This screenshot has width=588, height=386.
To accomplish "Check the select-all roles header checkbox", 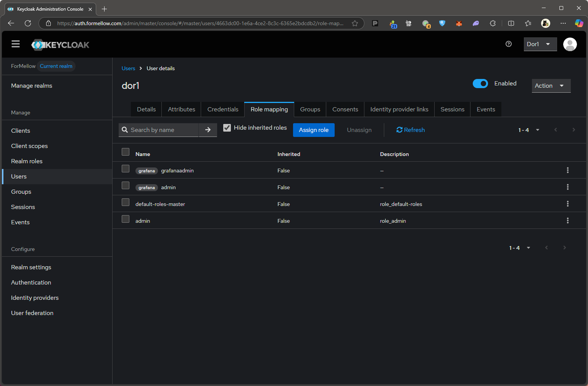I will click(126, 152).
